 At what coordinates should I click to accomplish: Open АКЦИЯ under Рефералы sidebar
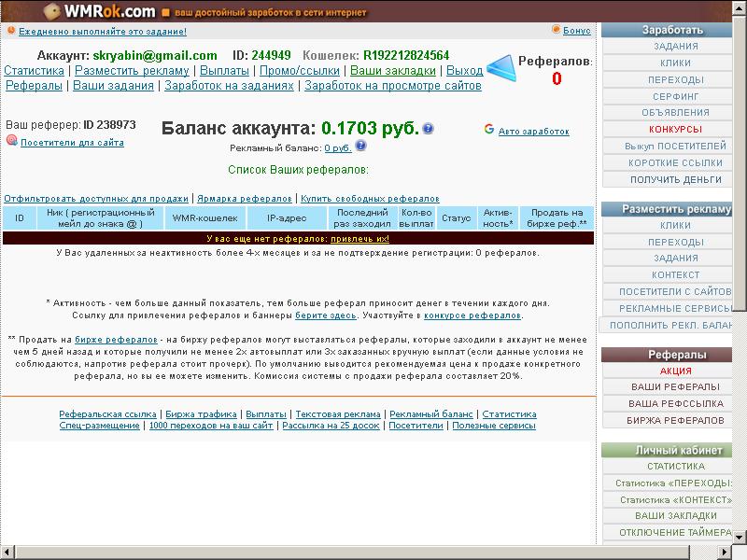click(x=668, y=371)
